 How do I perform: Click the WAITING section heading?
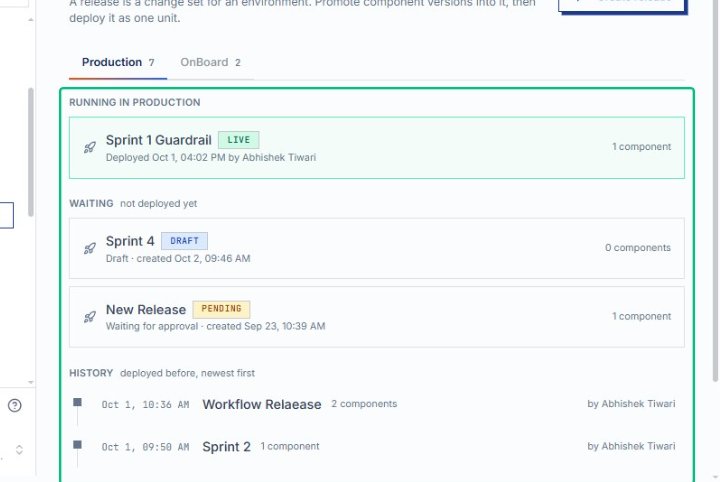(91, 203)
